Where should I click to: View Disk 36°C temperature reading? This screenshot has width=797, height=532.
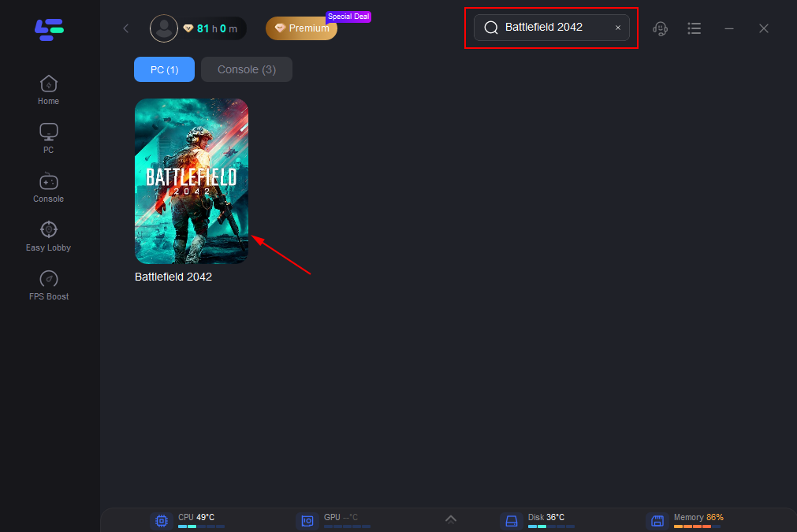(546, 517)
